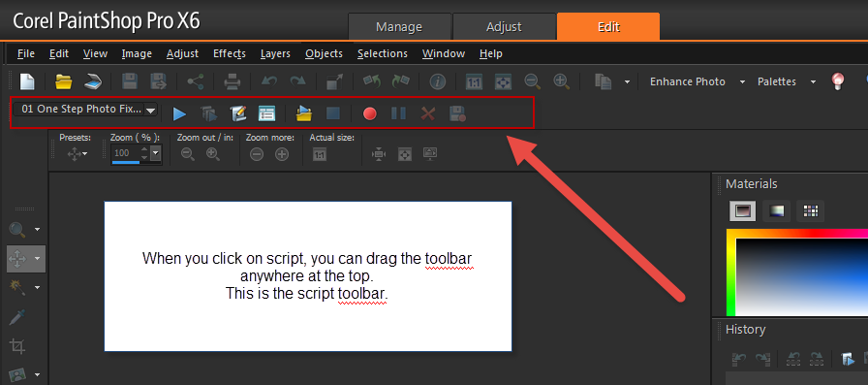
Task: Click the Share icon in the toolbar
Action: [x=195, y=82]
